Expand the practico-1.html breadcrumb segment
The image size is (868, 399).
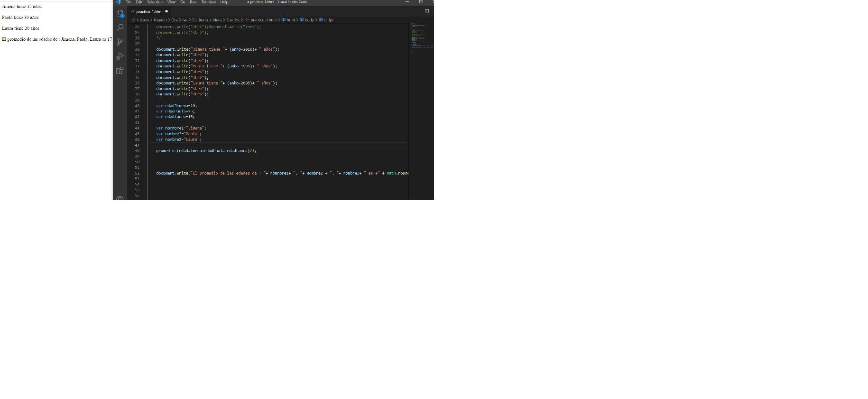tap(263, 20)
